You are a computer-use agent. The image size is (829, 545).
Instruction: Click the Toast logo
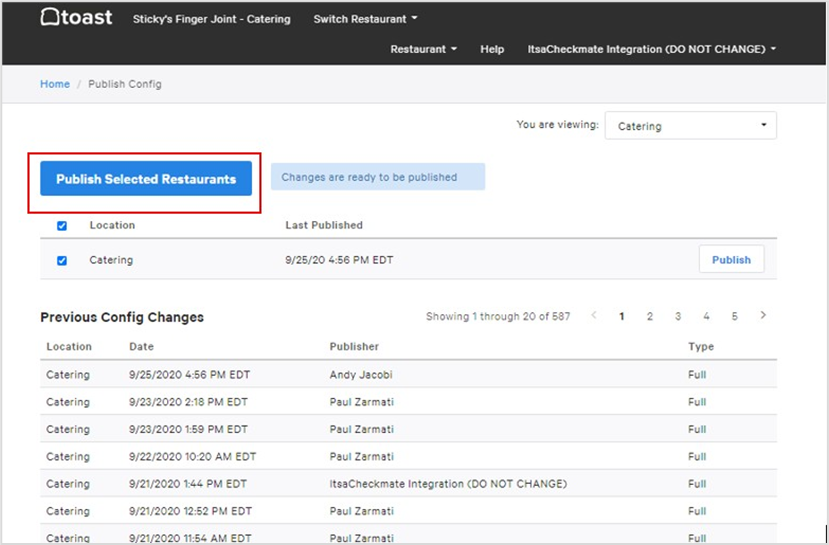click(x=76, y=18)
